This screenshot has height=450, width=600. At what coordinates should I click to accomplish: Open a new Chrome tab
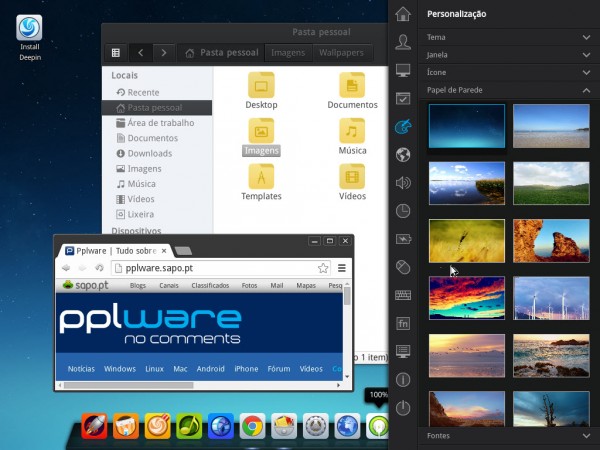184,251
